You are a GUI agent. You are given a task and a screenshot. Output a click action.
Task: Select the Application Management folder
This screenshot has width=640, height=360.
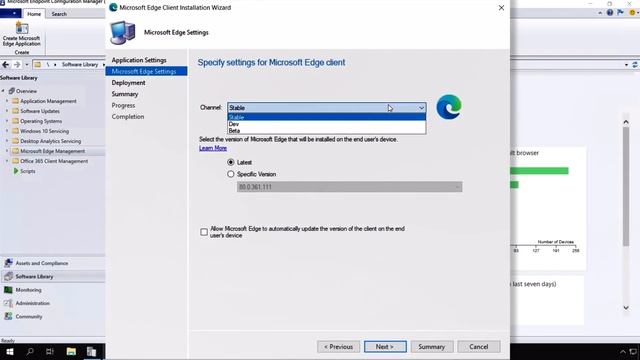pos(48,101)
